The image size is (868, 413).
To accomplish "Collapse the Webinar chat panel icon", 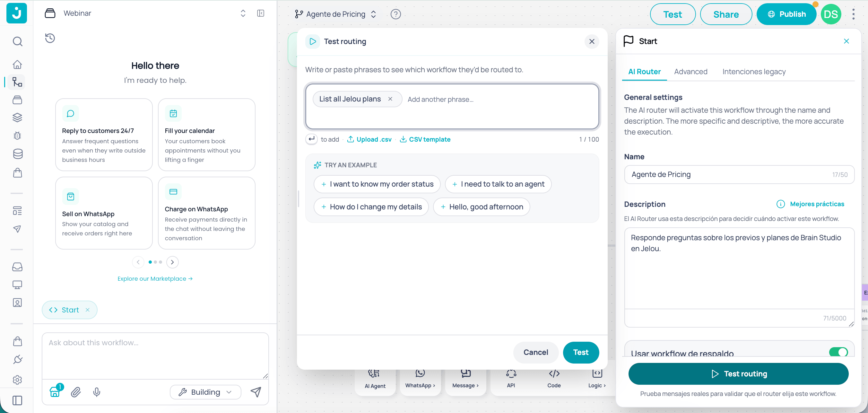I will [260, 13].
